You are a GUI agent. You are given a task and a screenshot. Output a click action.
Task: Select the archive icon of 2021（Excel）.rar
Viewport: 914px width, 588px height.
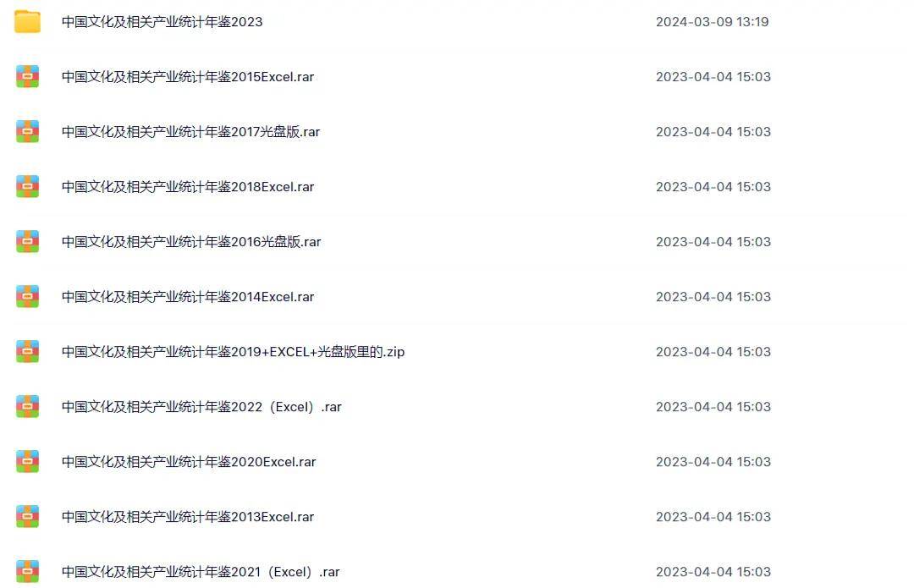[27, 572]
